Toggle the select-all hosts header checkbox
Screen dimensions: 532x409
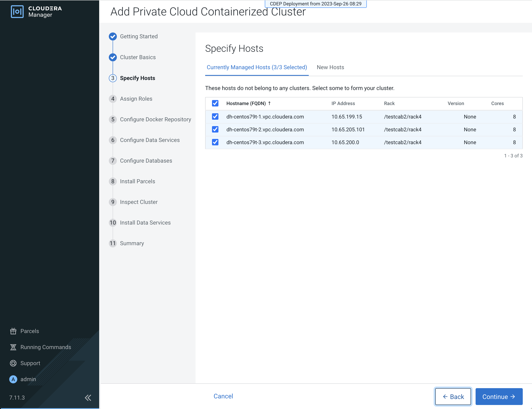[215, 103]
